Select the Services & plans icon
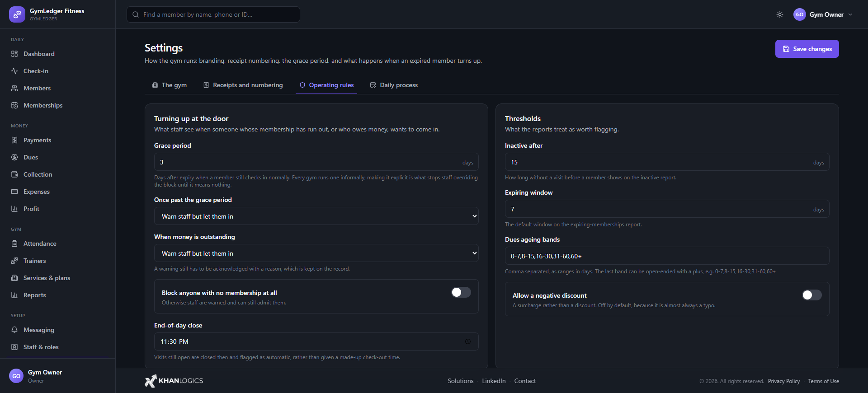The width and height of the screenshot is (868, 393). tap(14, 278)
